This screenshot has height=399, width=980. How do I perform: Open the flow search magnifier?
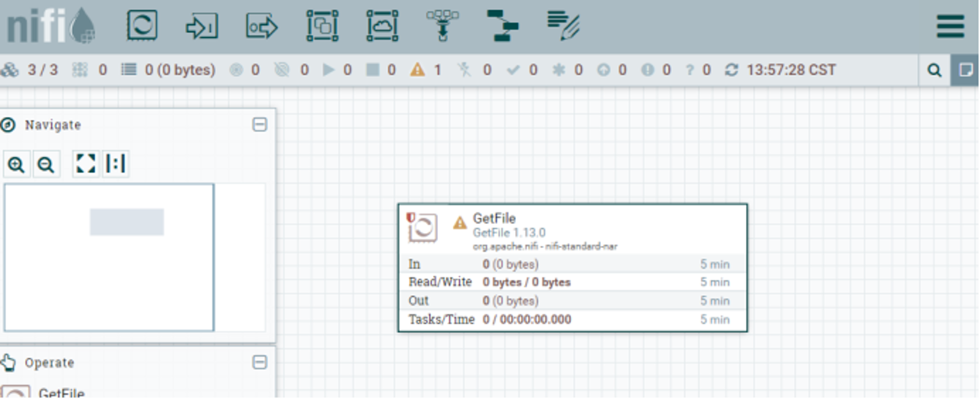click(x=934, y=70)
